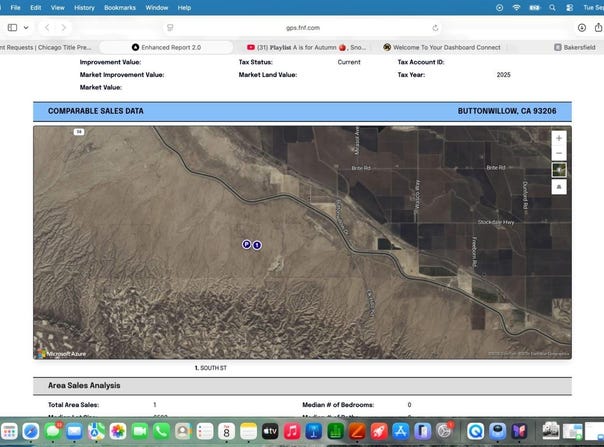Viewport: 604px width, 447px height.
Task: Click the 1. SOUTH ST comparable label
Action: pos(211,368)
